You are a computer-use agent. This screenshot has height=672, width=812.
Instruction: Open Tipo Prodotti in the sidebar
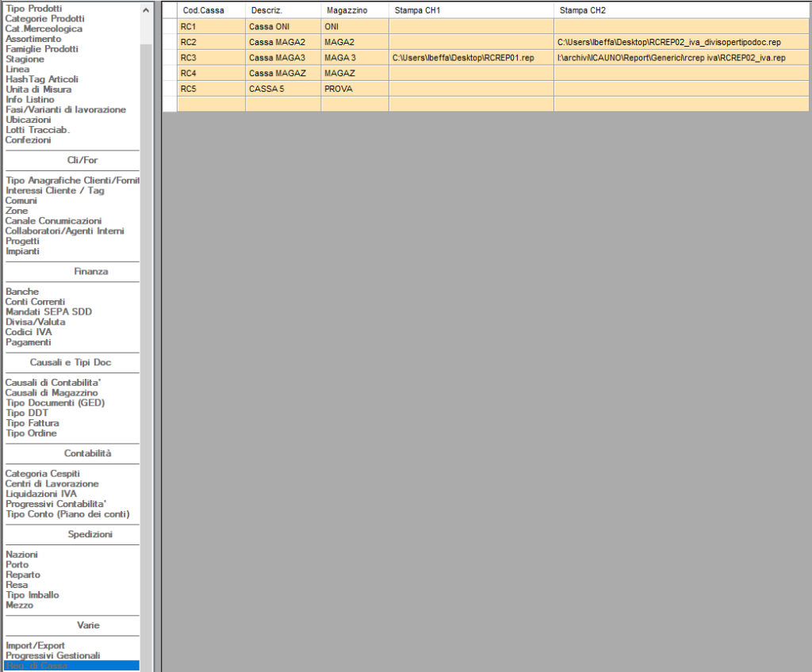(x=35, y=8)
